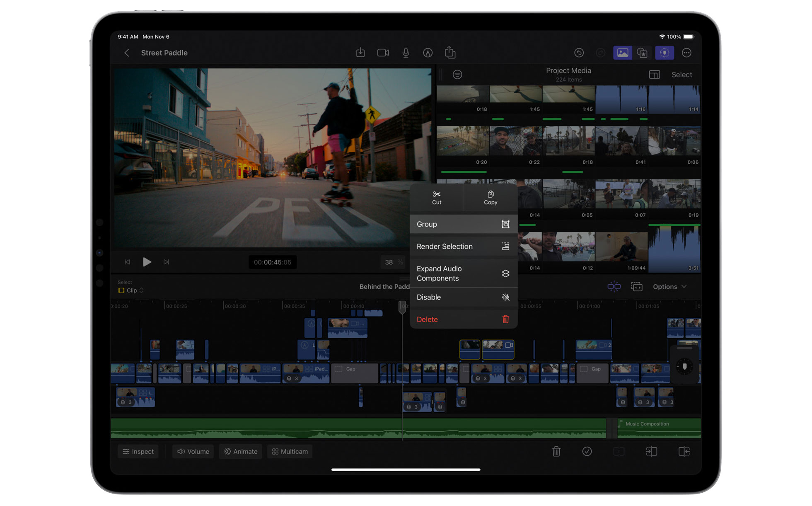Select the first Gap clip in timeline
Screen dimensions: 812x506
tap(355, 373)
